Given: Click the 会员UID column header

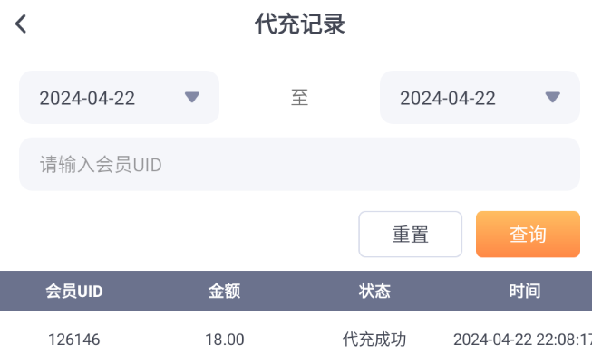Looking at the screenshot, I should pos(74,291).
